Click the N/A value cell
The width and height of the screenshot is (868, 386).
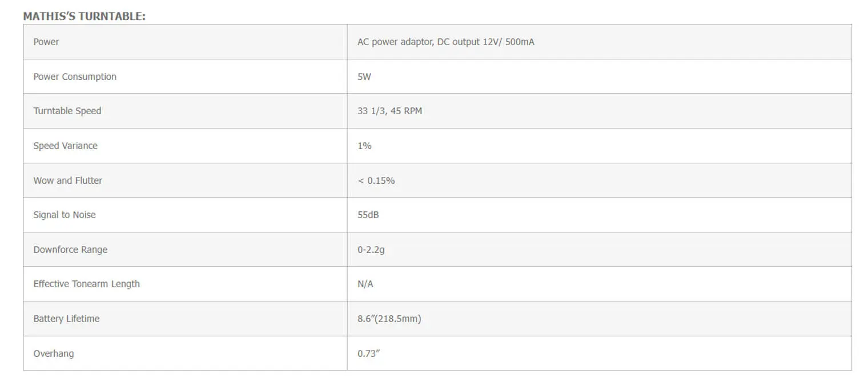pyautogui.click(x=599, y=284)
